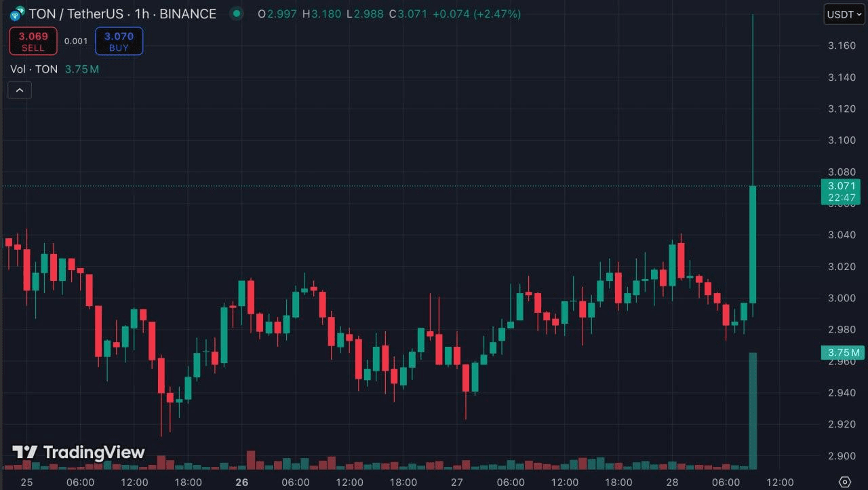Click the green market status dot
The height and width of the screenshot is (490, 868).
tap(236, 14)
